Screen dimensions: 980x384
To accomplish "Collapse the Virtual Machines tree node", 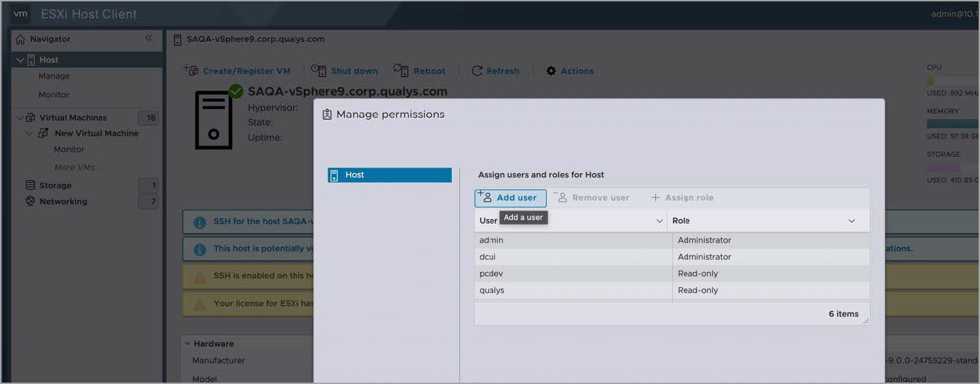I will click(x=20, y=117).
